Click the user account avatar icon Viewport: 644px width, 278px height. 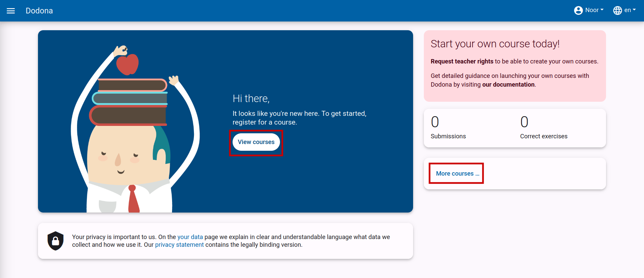pyautogui.click(x=578, y=10)
